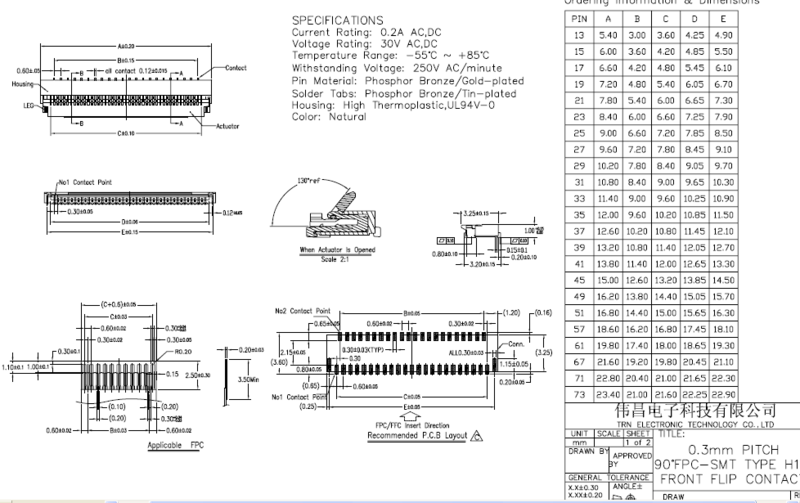Viewport: 800px width, 503px height.
Task: Click the 0.3mm PITCH title text
Action: (733, 450)
